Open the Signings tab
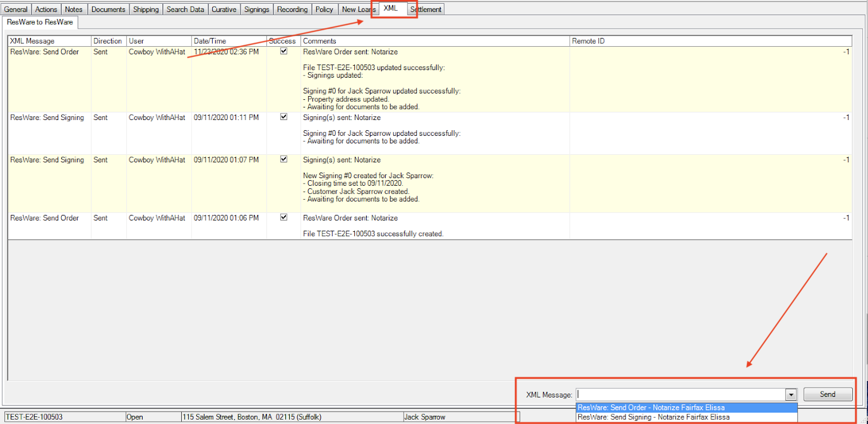Screen dimensions: 868x424 pyautogui.click(x=257, y=9)
